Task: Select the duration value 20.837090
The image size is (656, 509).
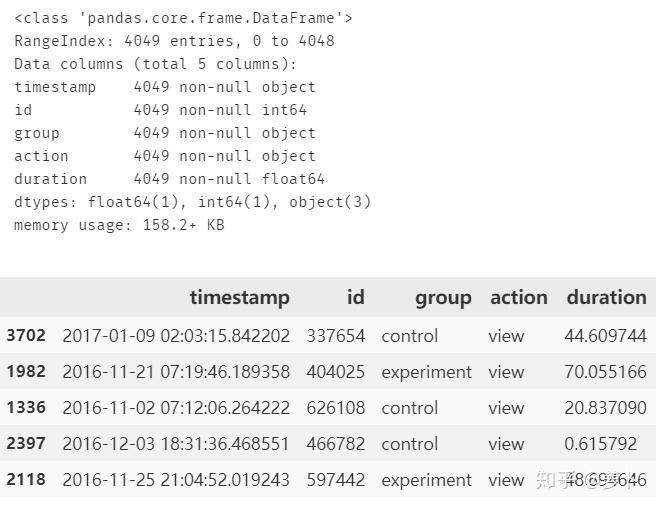Action: click(x=605, y=408)
